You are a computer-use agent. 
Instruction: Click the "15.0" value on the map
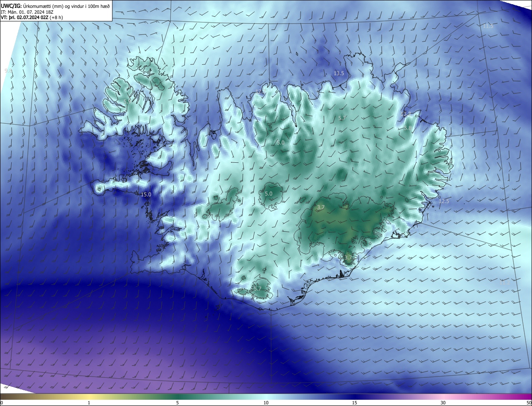tap(146, 194)
